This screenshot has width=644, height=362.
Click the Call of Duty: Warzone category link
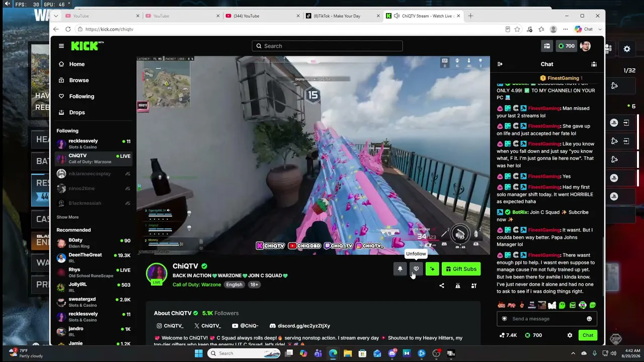point(197,285)
